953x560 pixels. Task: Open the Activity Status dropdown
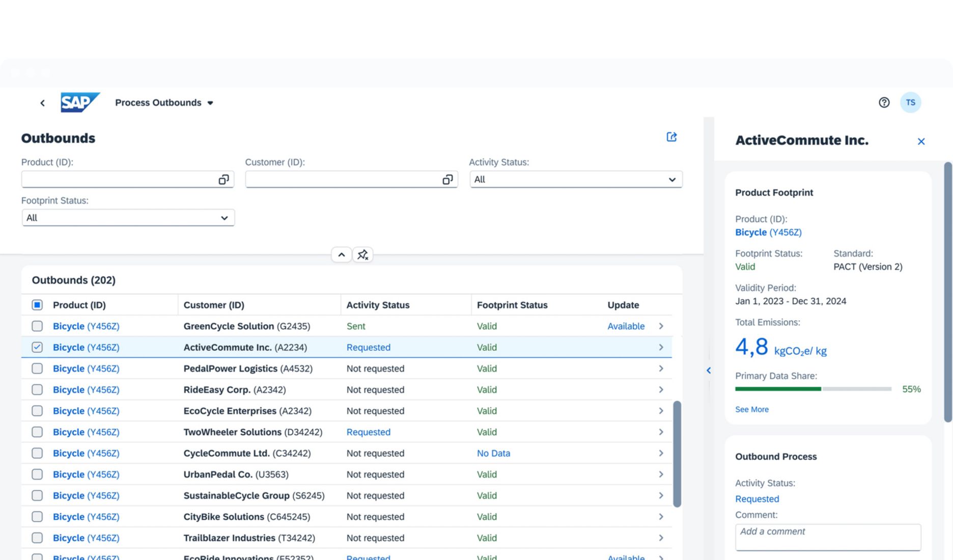[x=575, y=180]
